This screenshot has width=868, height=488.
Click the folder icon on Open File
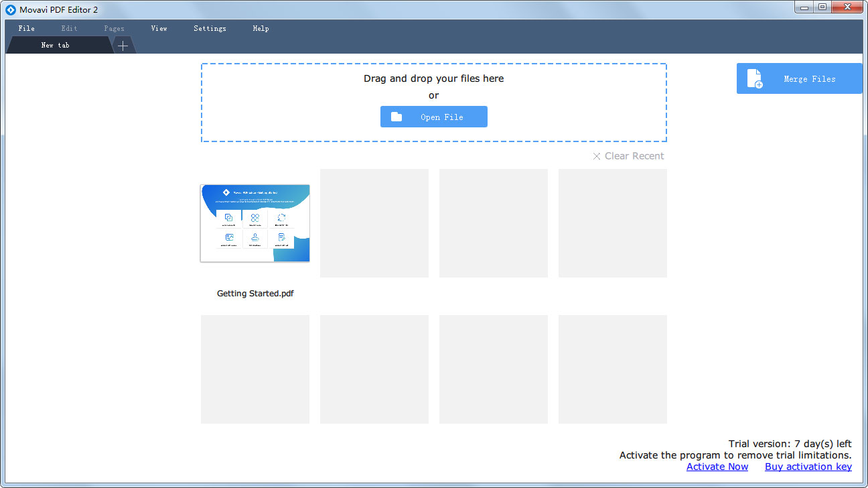[396, 117]
